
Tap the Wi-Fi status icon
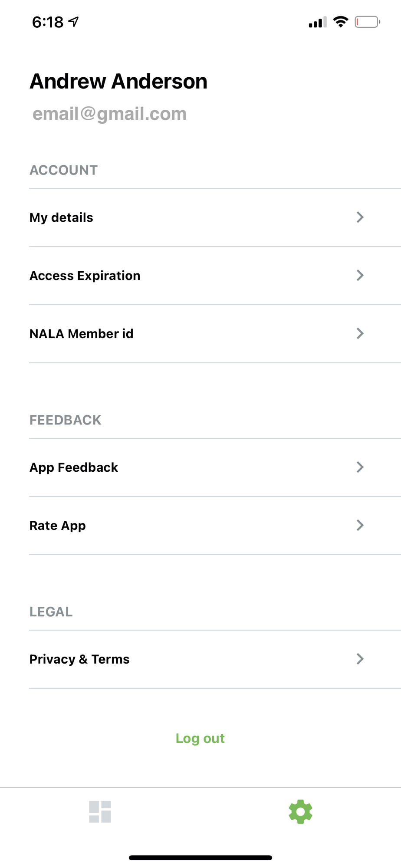(341, 22)
